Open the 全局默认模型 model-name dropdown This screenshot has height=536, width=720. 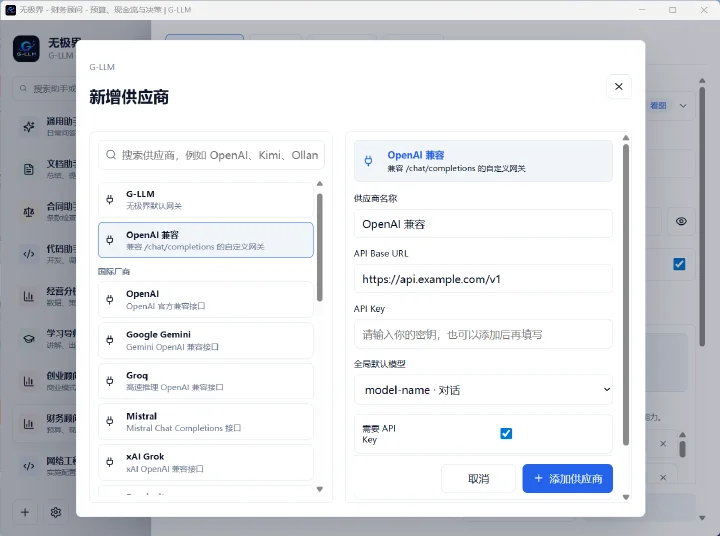(x=483, y=390)
